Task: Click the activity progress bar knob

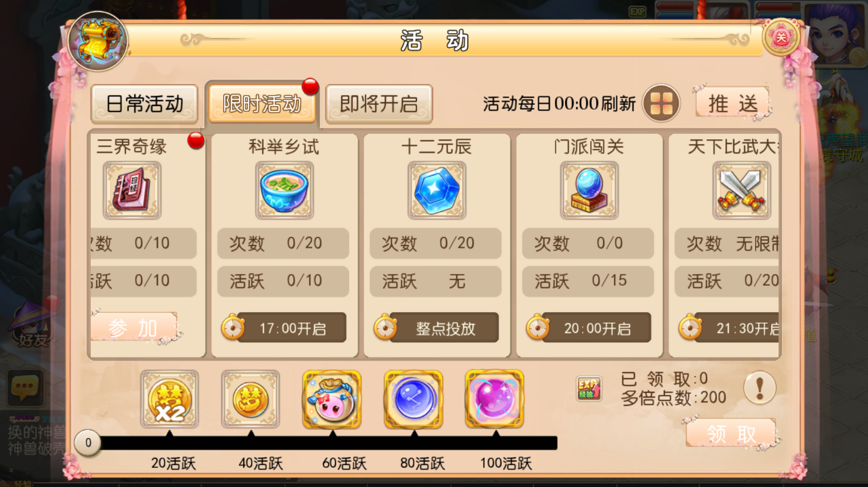Action: tap(88, 442)
